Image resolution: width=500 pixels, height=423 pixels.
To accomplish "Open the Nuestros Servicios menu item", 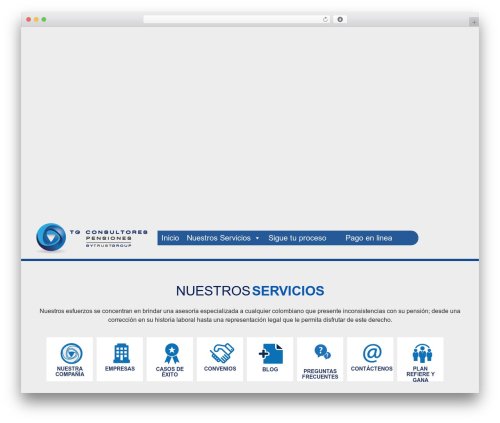I will tap(219, 238).
